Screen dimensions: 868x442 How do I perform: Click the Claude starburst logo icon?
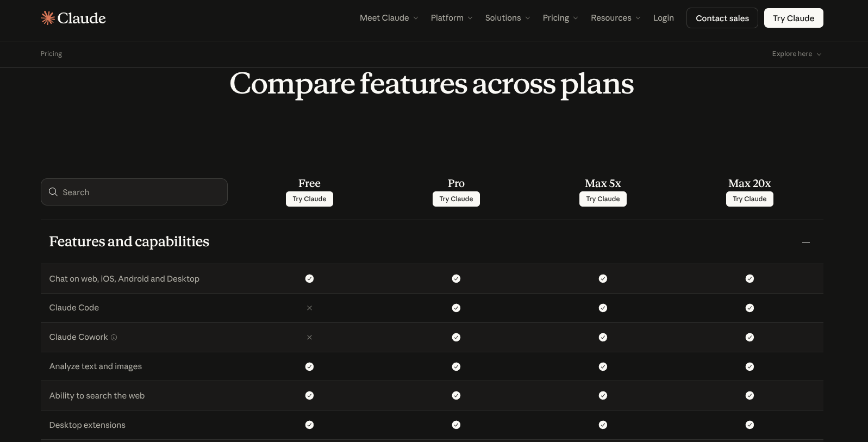click(48, 18)
